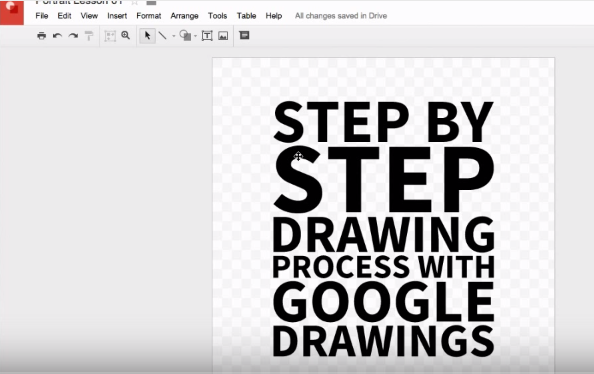
Task: Select the Line tool
Action: [x=163, y=36]
